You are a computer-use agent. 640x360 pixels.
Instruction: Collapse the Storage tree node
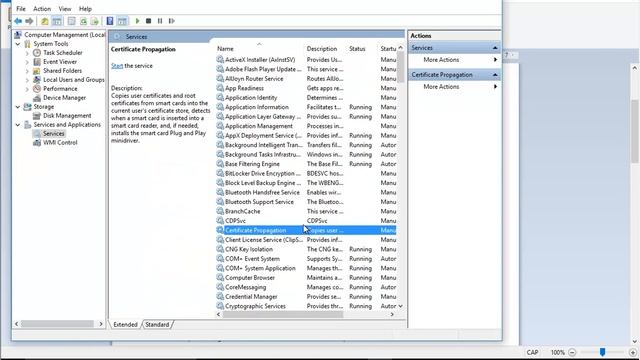[18, 107]
